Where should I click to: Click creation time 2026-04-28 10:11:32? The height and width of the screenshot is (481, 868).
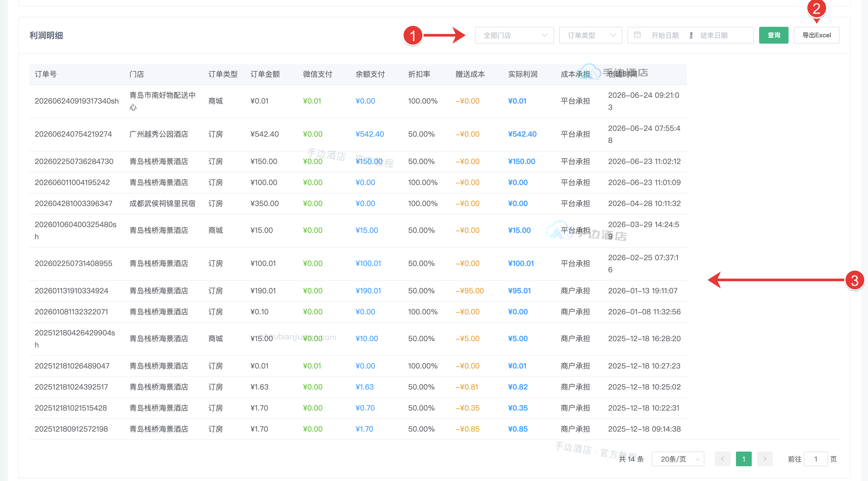coord(644,204)
